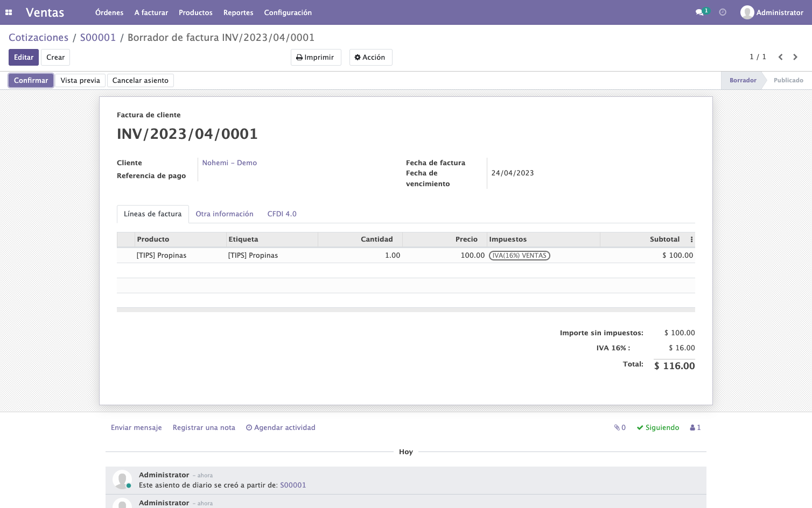This screenshot has width=812, height=508.
Task: Open the S00001 breadcrumb link
Action: coord(98,38)
